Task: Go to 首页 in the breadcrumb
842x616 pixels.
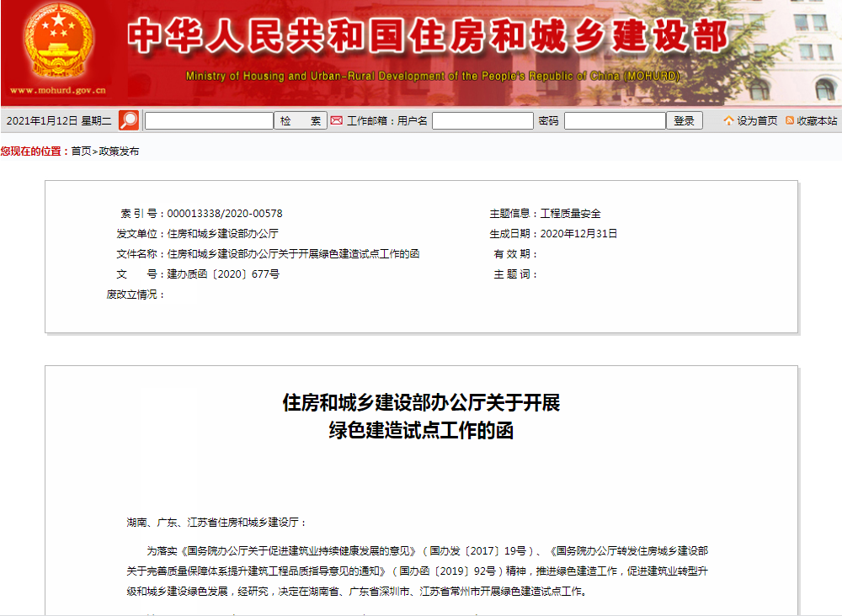Action: pyautogui.click(x=81, y=151)
